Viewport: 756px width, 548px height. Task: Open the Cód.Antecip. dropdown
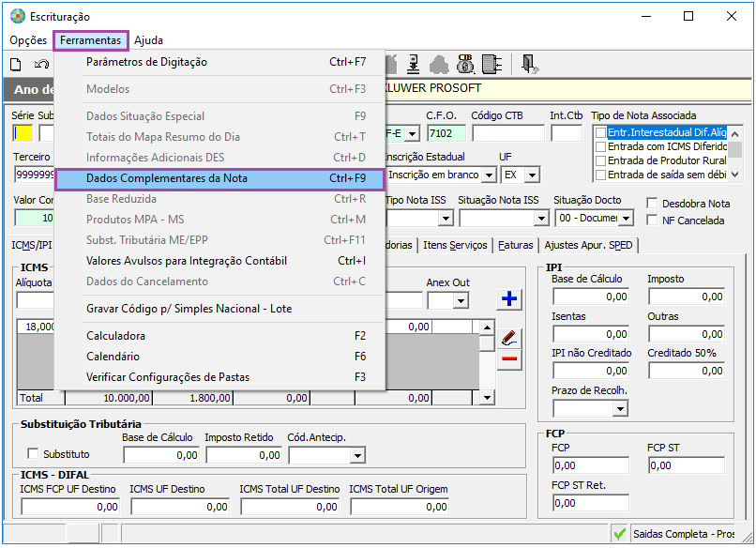pyautogui.click(x=357, y=455)
